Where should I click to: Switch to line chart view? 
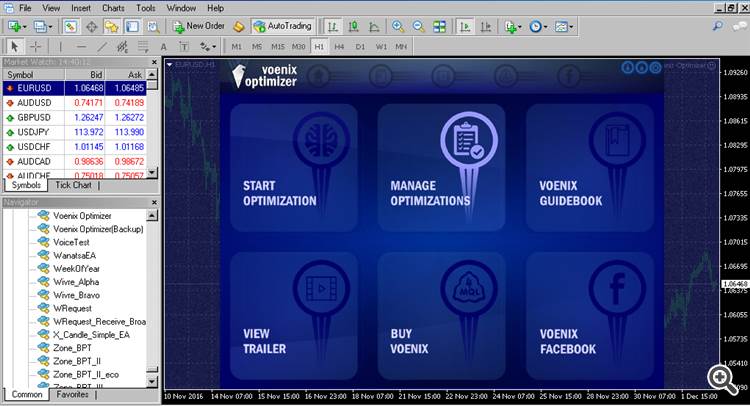374,26
